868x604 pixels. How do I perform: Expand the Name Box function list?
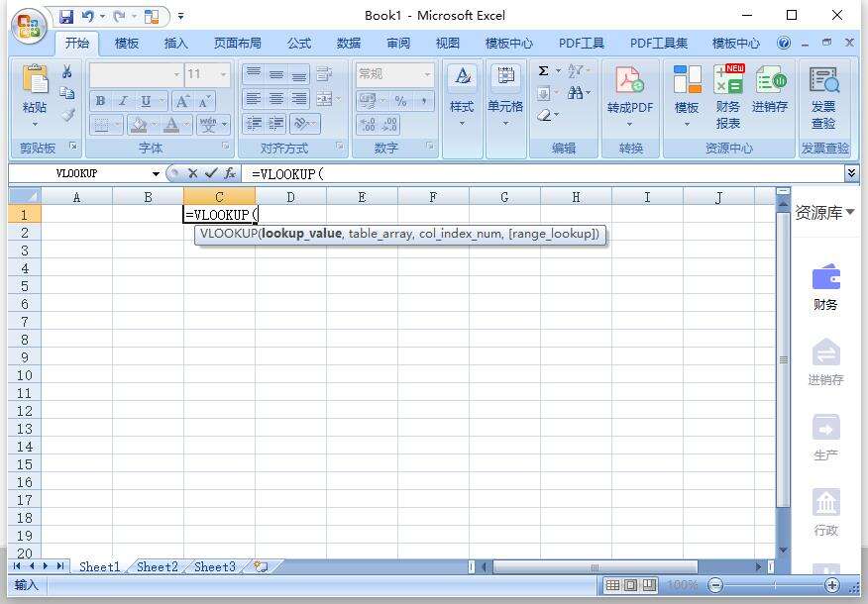pyautogui.click(x=156, y=173)
